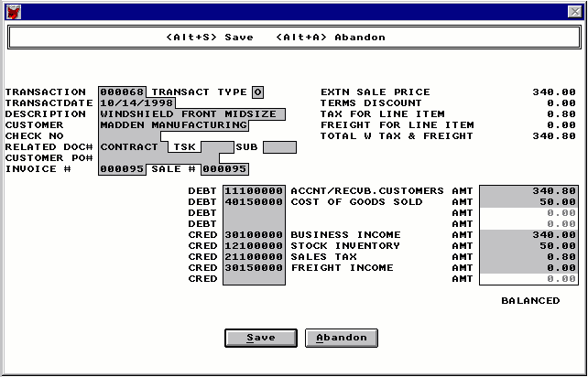Change the transaction date 10/14/1998

click(x=136, y=103)
